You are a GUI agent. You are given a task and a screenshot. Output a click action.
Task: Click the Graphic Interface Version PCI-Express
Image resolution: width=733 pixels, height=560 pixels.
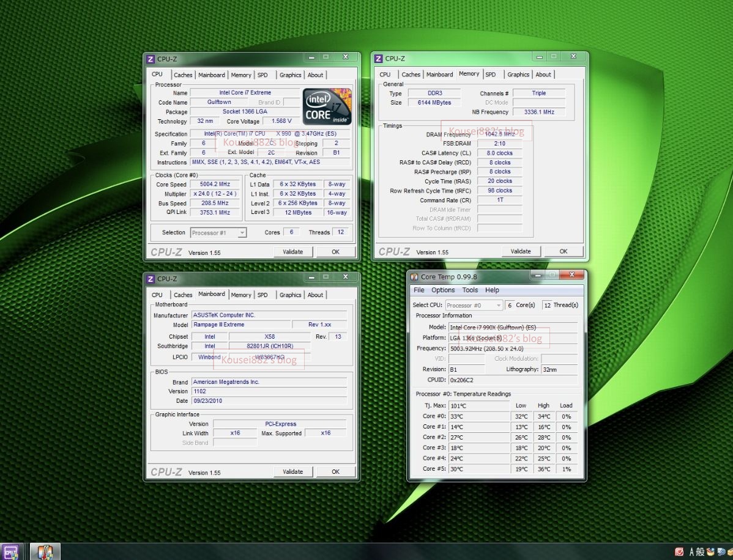280,424
